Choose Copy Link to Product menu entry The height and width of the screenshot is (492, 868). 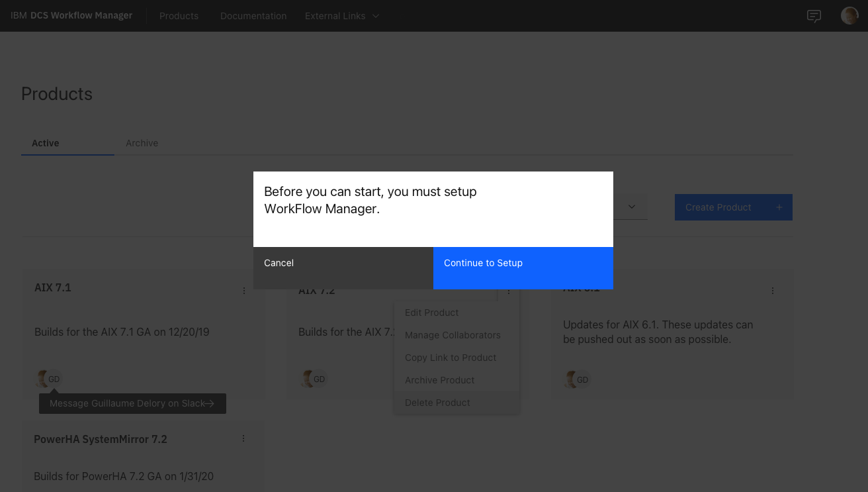tap(456, 358)
